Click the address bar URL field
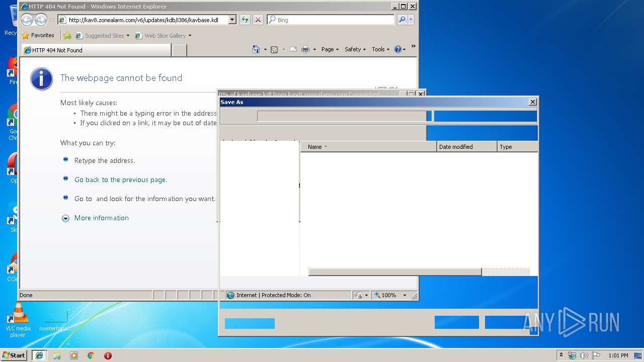The width and height of the screenshot is (644, 362). click(143, 20)
